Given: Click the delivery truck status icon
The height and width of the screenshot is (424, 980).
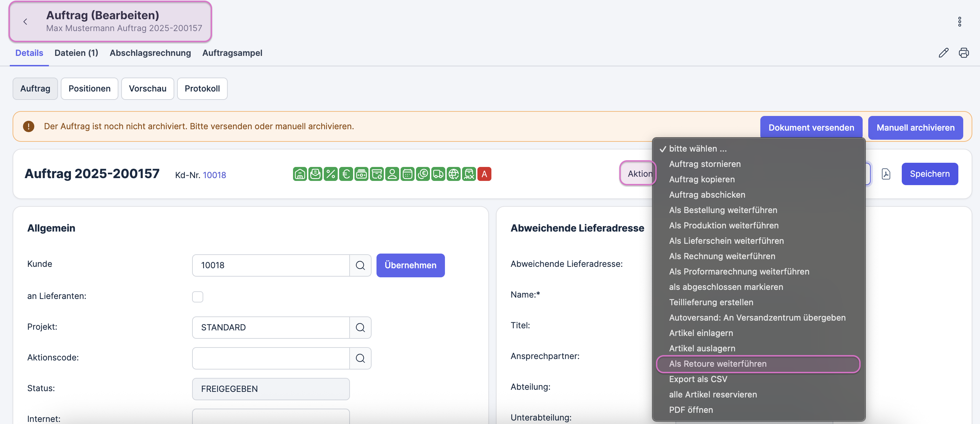Looking at the screenshot, I should pyautogui.click(x=438, y=174).
